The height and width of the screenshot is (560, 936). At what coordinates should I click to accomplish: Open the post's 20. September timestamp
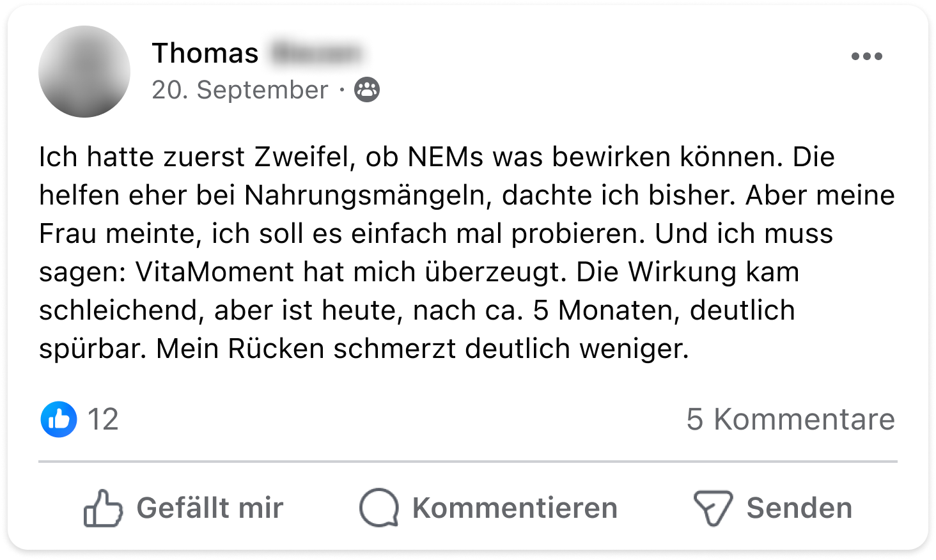pos(240,90)
